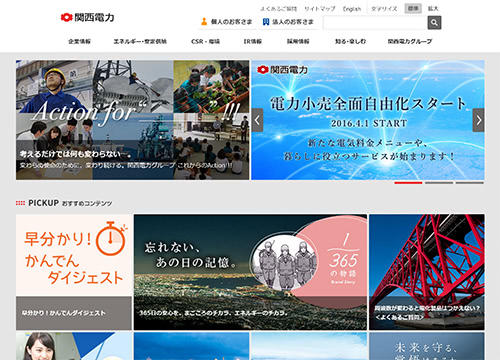Image resolution: width=500 pixels, height=360 pixels.
Task: Click into the site search field
Action: [x=375, y=23]
